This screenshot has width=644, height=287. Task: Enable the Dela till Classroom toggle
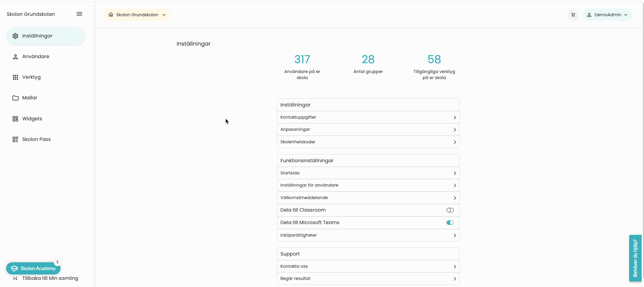tap(450, 210)
